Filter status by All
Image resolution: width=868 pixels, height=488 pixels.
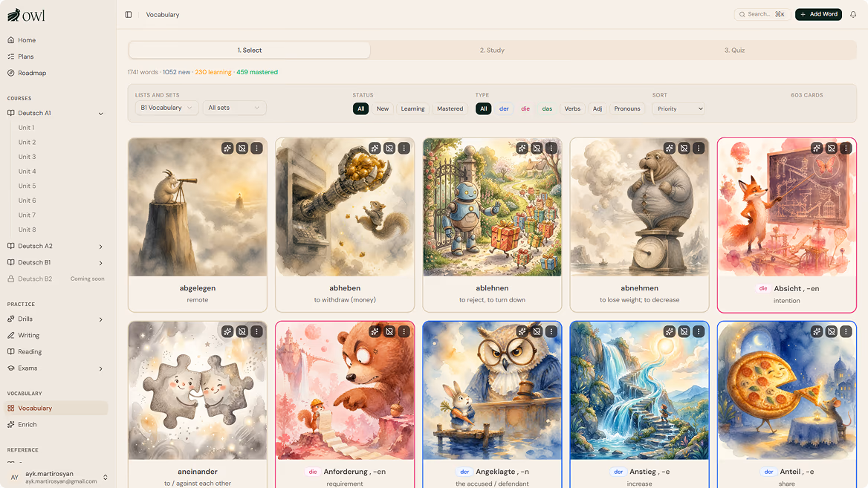tap(361, 108)
